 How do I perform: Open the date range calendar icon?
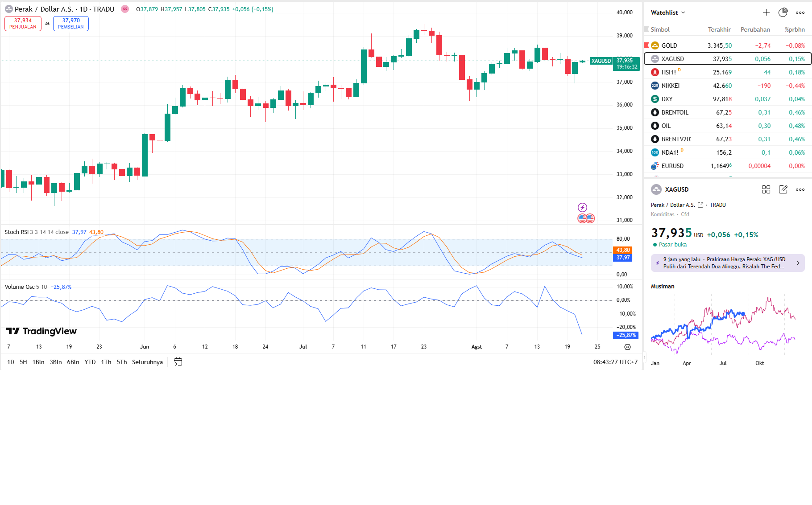[x=178, y=362]
